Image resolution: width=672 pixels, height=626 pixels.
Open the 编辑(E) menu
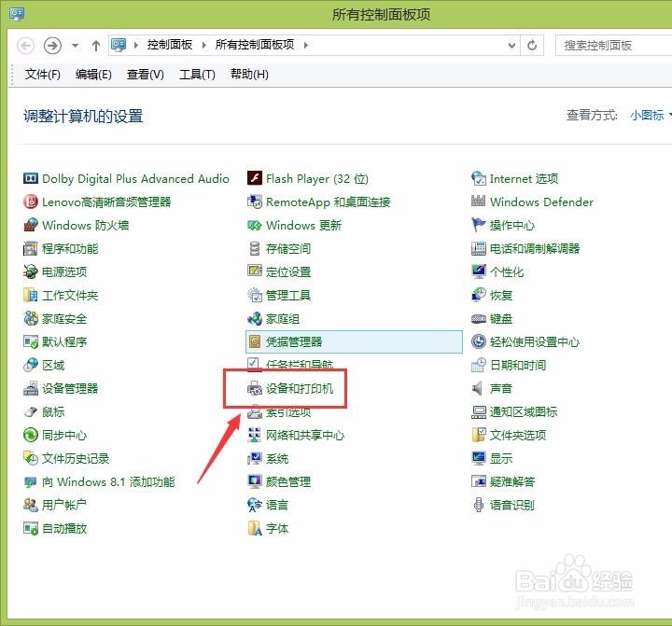tap(93, 74)
